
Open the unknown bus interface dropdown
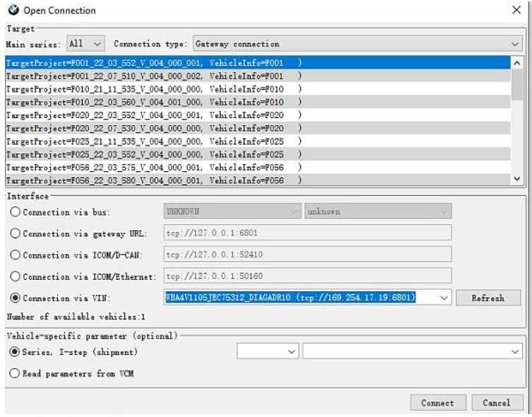[378, 211]
